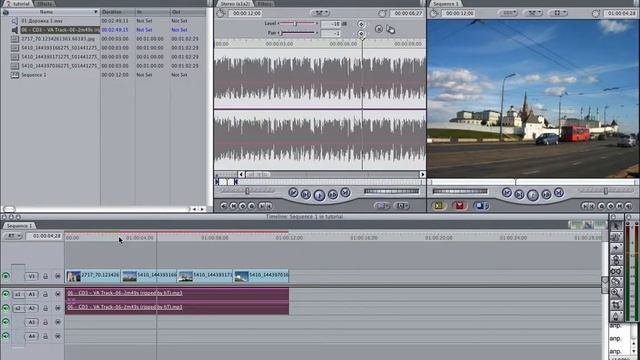Click the Name column header dropdown in Browser
Screen dimensions: 640x360
pyautogui.click(x=96, y=12)
